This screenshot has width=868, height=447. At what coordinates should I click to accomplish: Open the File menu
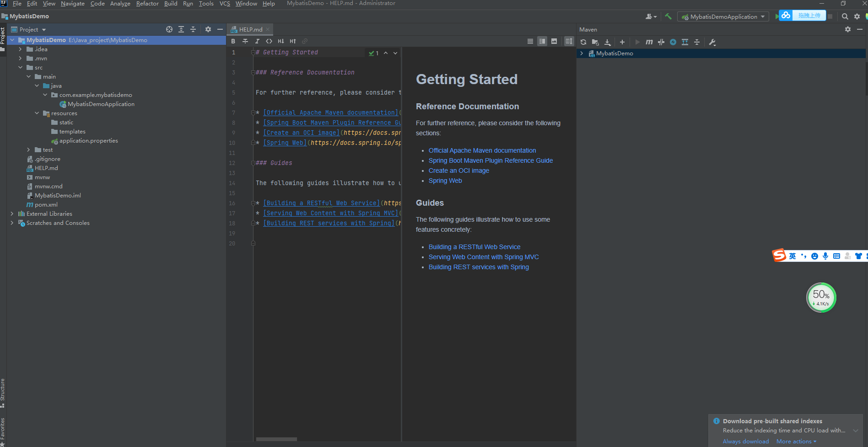17,4
